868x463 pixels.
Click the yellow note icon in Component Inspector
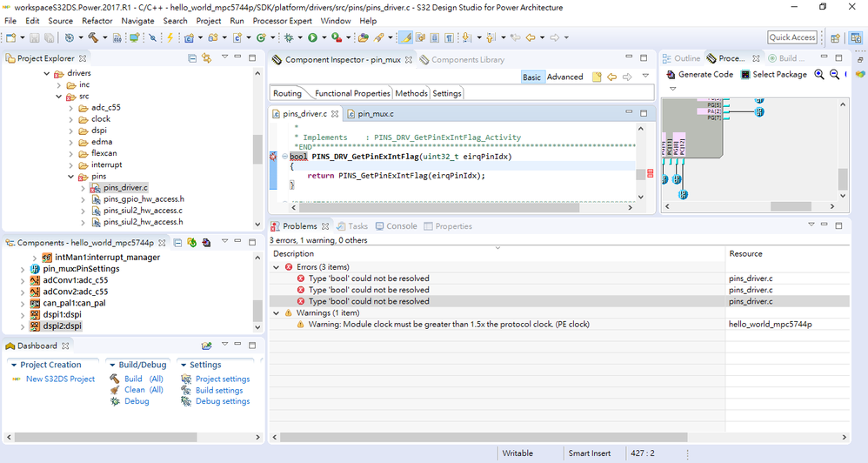pyautogui.click(x=597, y=77)
